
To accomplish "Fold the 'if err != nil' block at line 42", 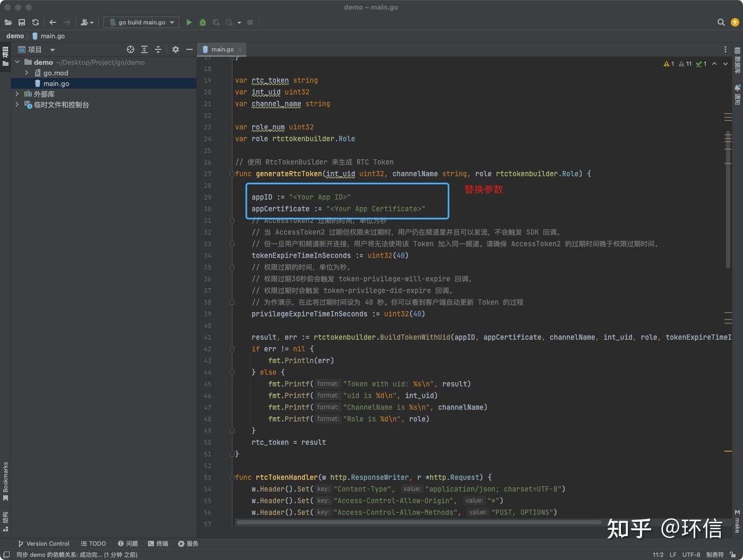I will (x=232, y=349).
